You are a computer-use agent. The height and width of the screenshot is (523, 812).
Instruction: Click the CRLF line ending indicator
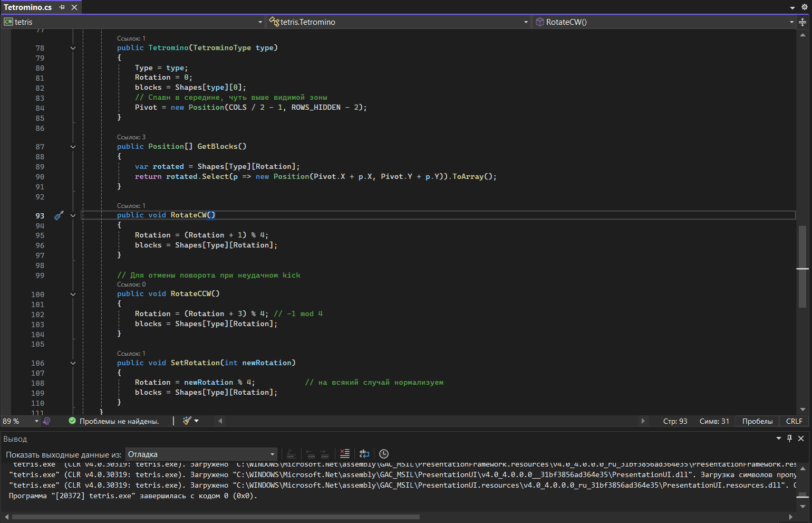point(794,421)
